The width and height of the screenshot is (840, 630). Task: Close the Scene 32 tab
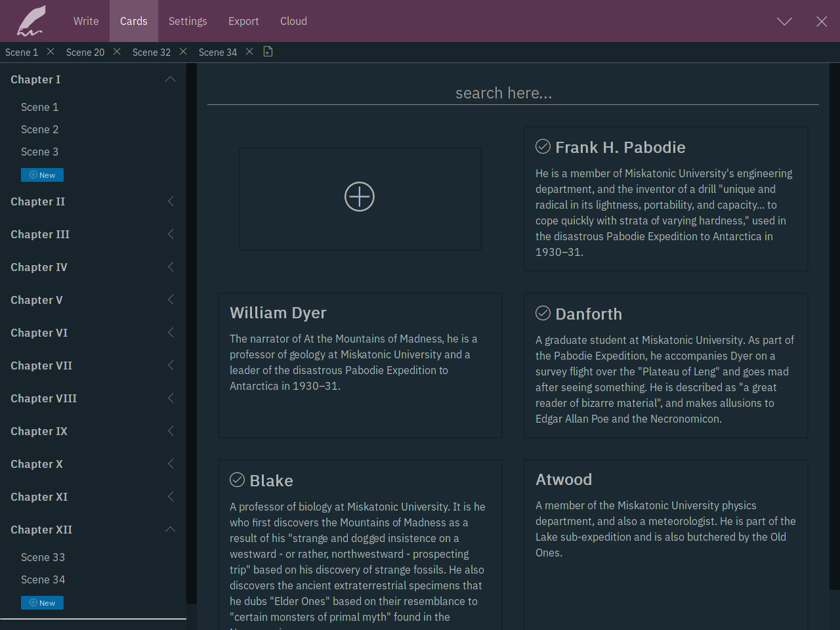(x=183, y=51)
